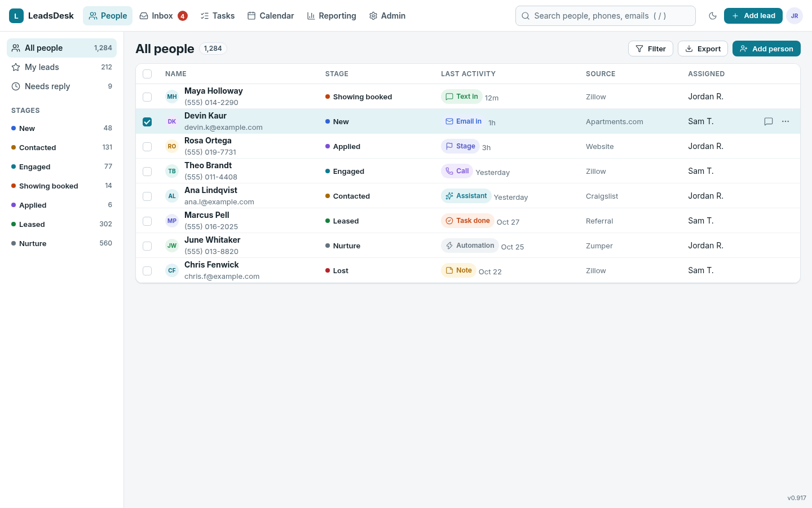Sort by the Last Activity column header
This screenshot has width=812, height=508.
coord(468,74)
